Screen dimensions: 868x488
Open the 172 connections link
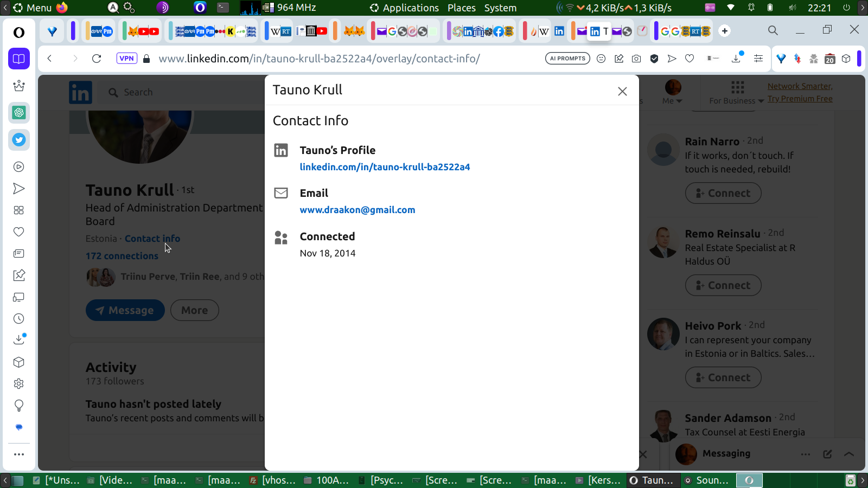coord(122,256)
